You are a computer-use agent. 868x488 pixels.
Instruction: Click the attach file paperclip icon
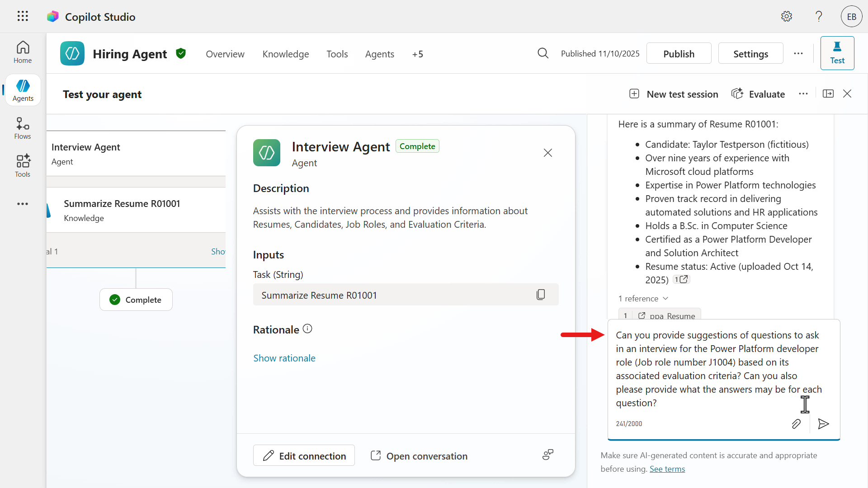[796, 424]
